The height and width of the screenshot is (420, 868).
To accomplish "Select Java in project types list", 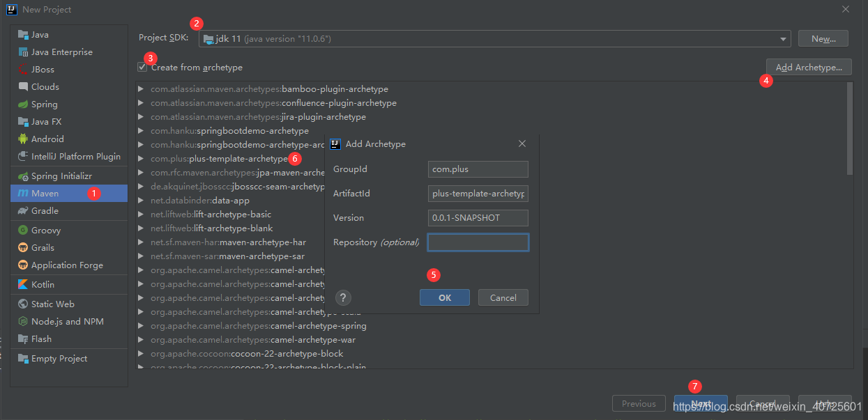I will click(x=69, y=35).
